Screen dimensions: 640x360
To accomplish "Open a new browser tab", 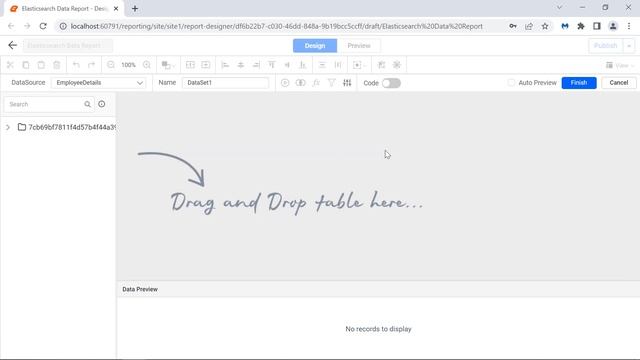I will pos(135,9).
